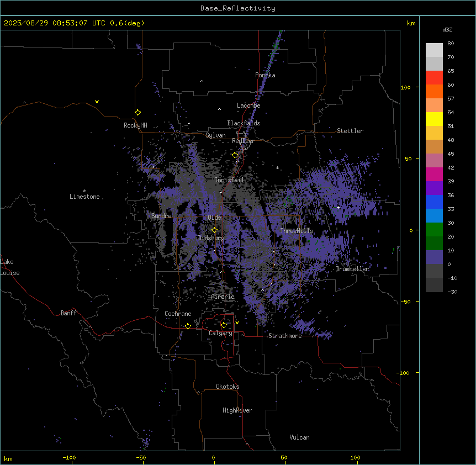Select the yellow 54-51 dBZ legend swatch

pyautogui.click(x=434, y=119)
